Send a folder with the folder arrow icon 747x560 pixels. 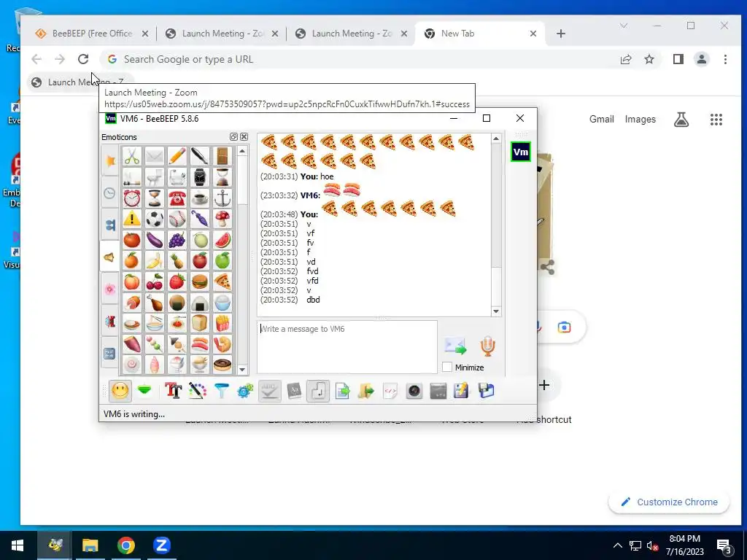pos(366,391)
